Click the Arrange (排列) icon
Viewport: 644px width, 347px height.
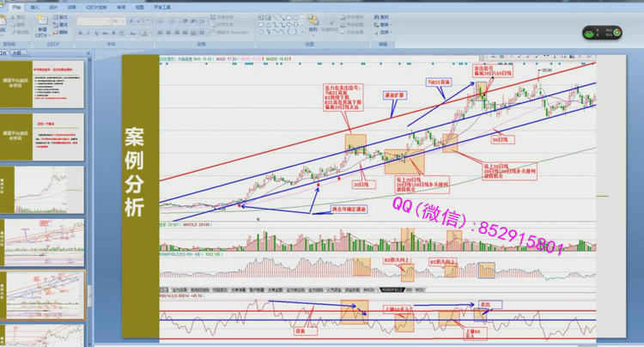coord(313,23)
